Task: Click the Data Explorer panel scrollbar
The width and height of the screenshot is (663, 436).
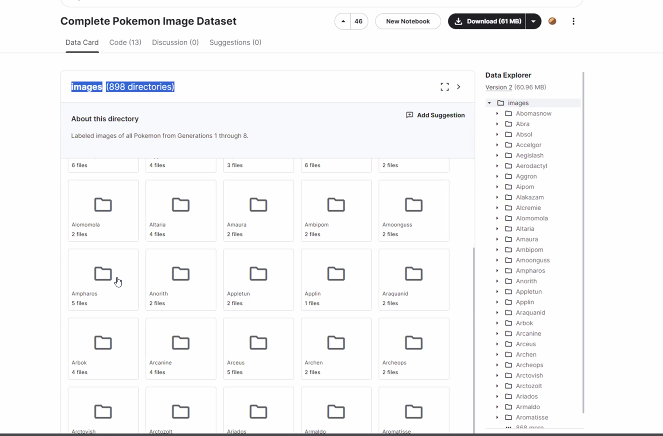Action: (x=583, y=242)
